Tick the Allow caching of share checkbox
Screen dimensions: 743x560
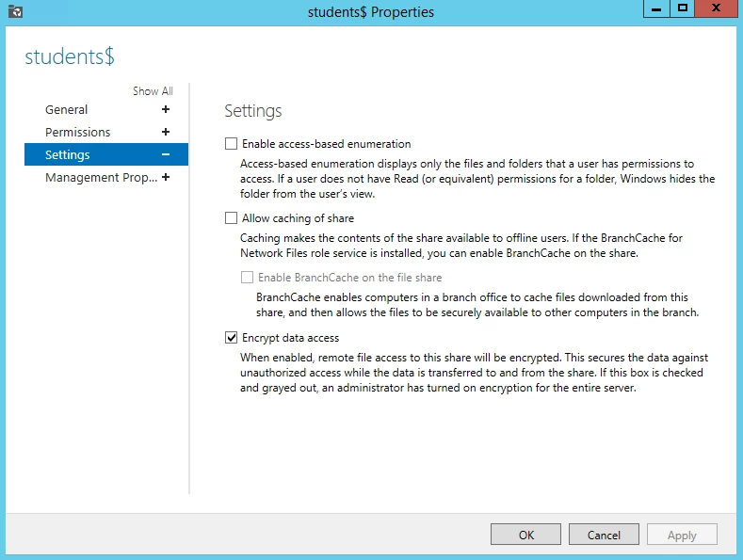231,218
